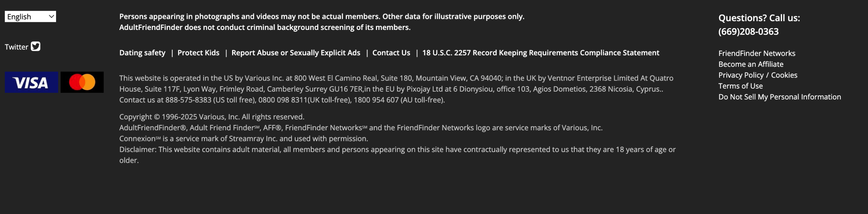Click the copyright 1996-2025 Various, Inc. text
Viewport: 868px width, 214px height.
pyautogui.click(x=212, y=117)
